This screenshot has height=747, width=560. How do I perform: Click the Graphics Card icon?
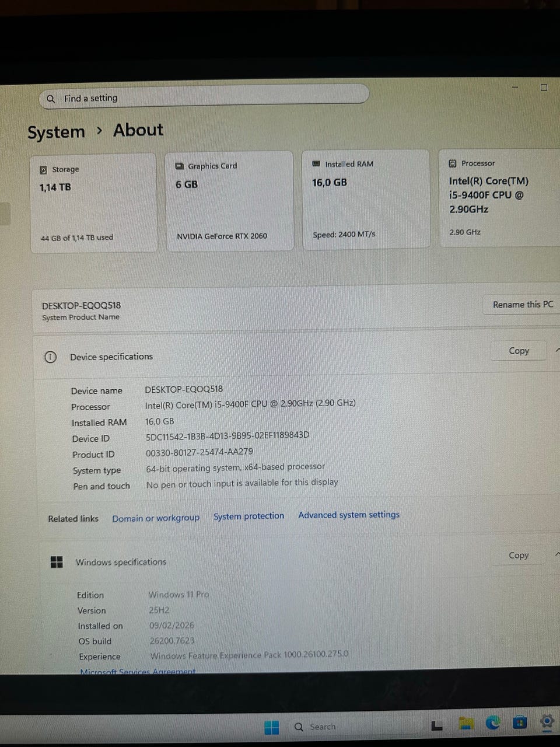pyautogui.click(x=180, y=166)
